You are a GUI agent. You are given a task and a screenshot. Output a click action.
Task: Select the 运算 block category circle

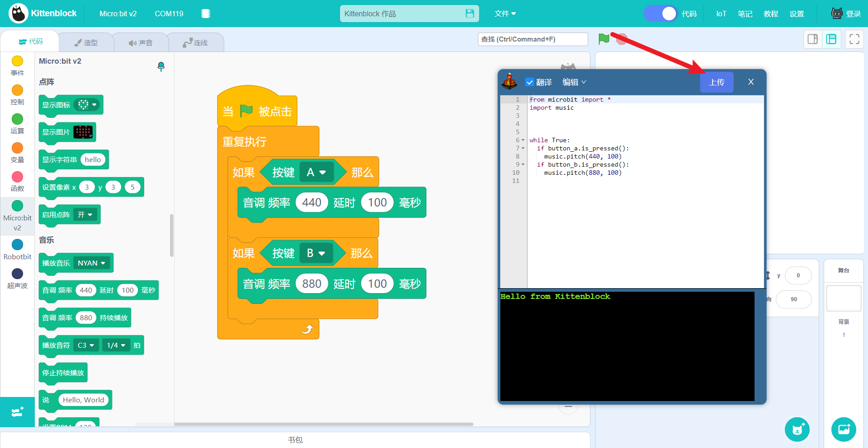[17, 119]
